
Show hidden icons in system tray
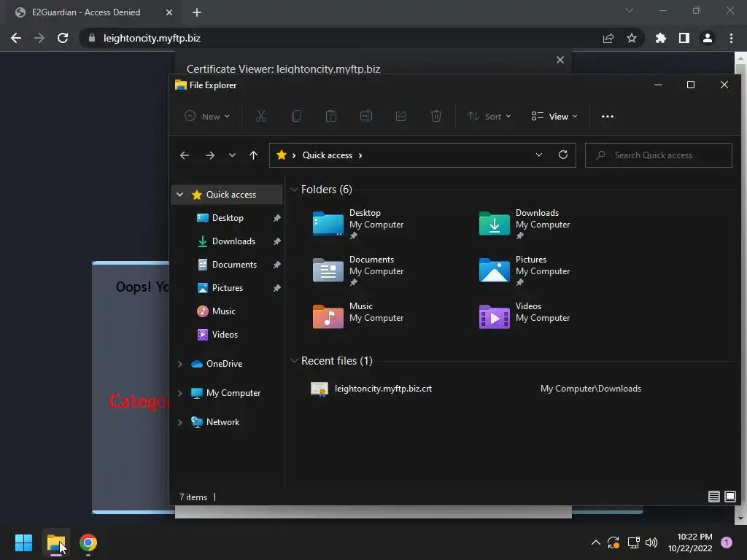595,542
